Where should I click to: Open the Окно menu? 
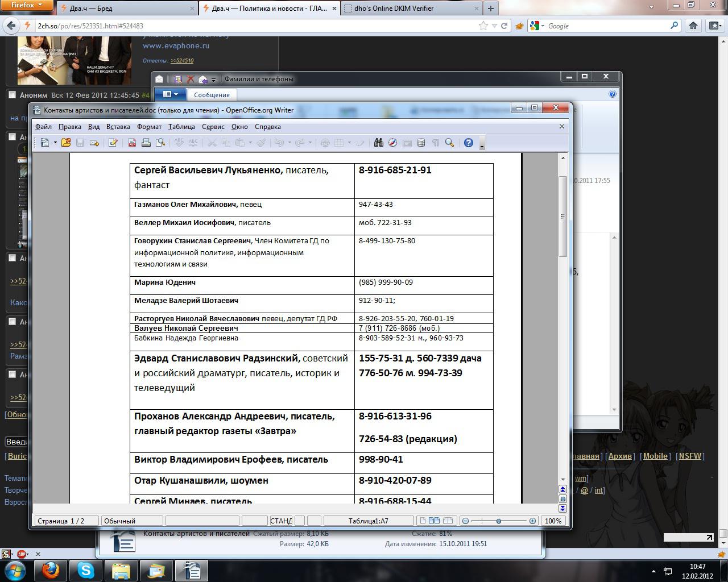point(239,127)
